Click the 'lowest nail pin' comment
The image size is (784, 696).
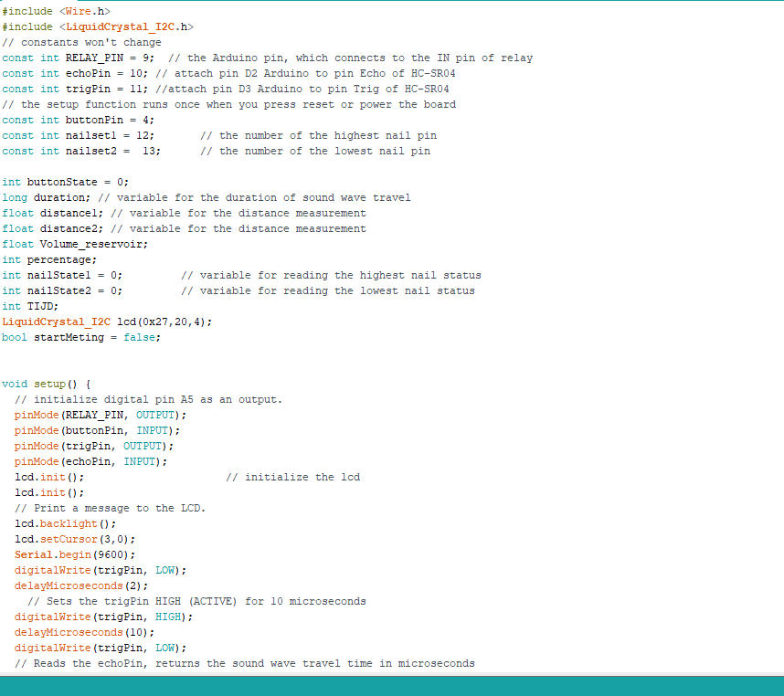click(x=315, y=151)
